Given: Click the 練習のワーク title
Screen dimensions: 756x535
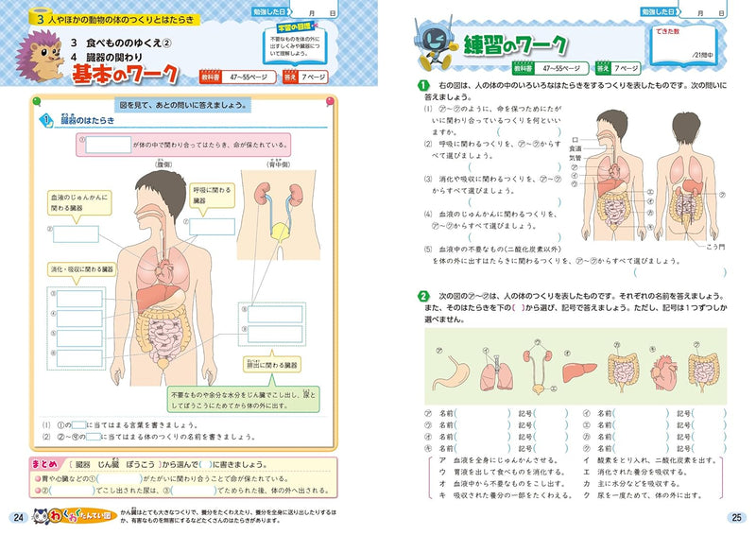Looking at the screenshot, I should point(515,45).
